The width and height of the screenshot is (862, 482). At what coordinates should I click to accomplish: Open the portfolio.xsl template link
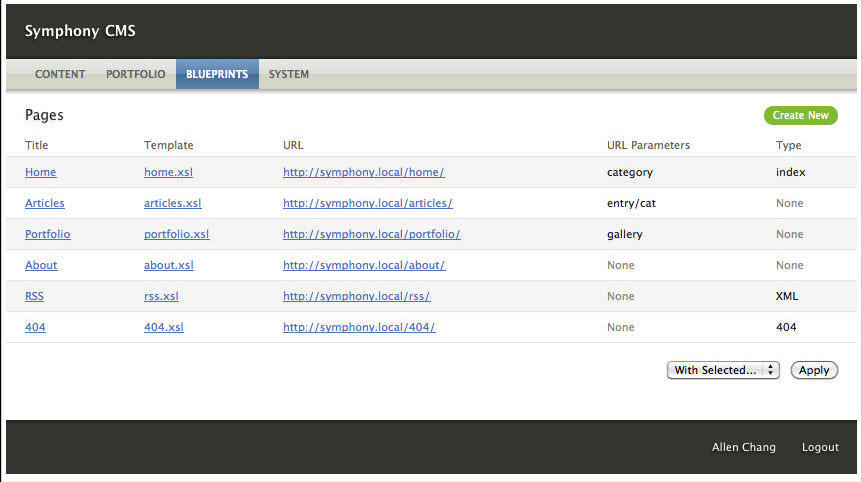(x=176, y=234)
